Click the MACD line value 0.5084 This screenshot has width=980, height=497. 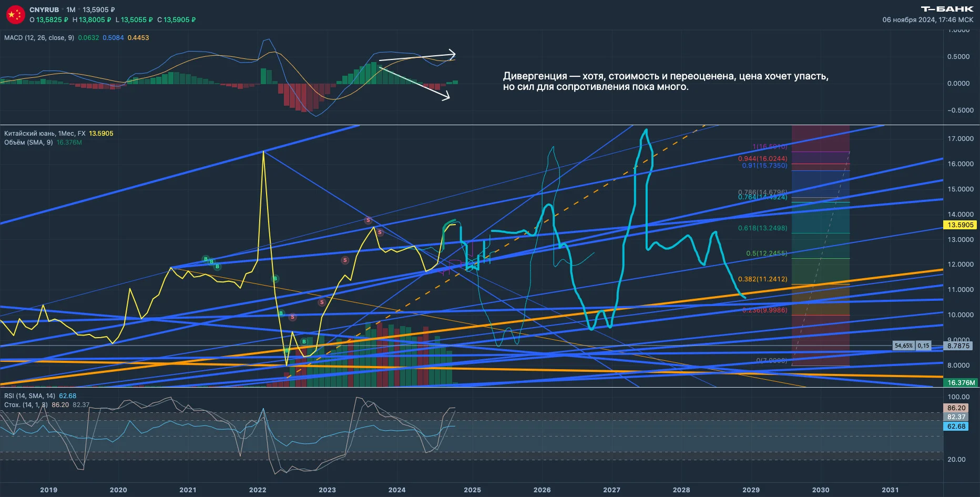coord(113,38)
